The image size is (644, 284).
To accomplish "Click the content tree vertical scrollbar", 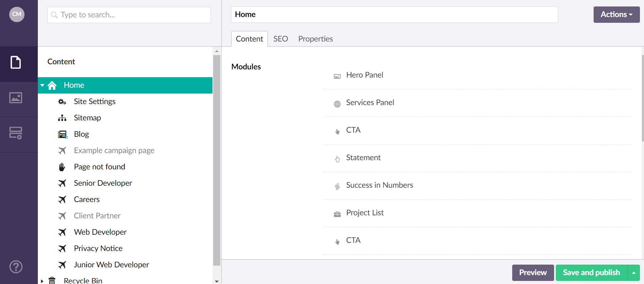I will click(217, 160).
